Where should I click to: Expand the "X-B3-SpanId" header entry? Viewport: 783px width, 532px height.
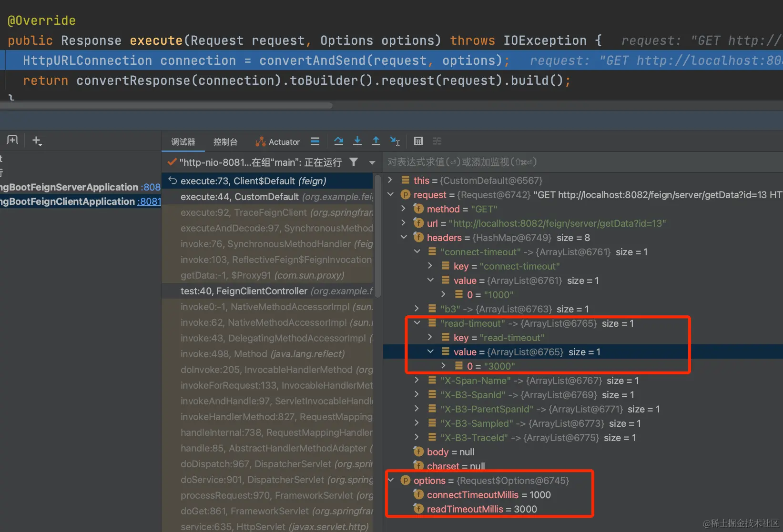pos(417,394)
